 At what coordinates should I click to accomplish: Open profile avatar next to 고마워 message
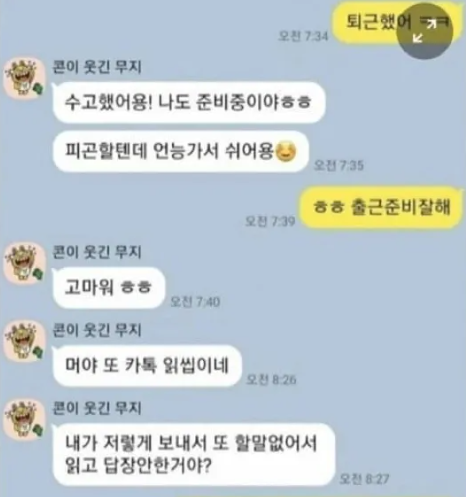24,264
